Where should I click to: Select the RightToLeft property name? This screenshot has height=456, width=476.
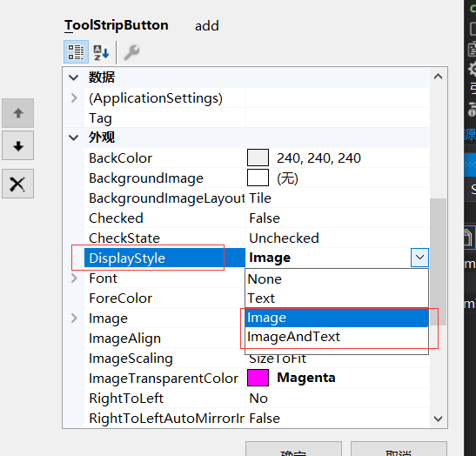[126, 399]
